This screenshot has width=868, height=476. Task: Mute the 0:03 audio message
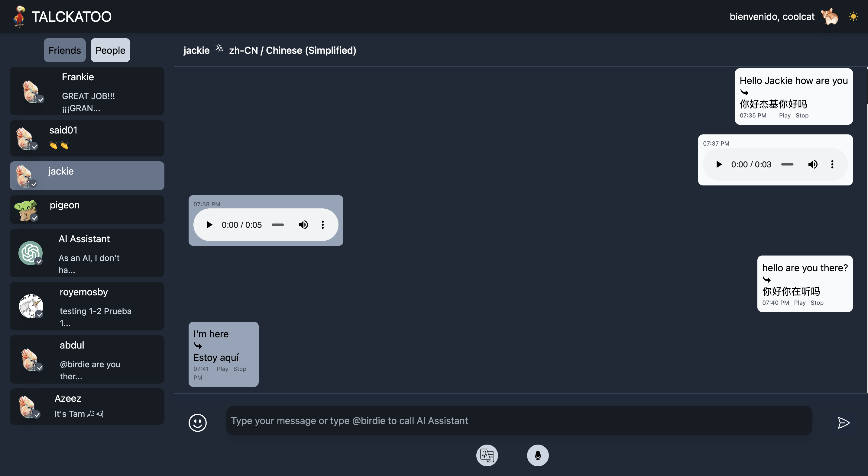812,164
